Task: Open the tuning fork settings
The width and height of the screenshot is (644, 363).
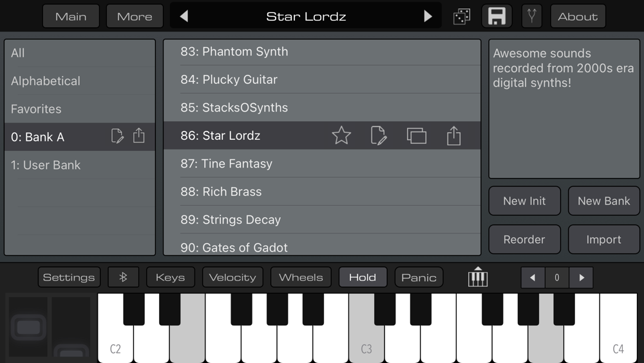Action: click(x=531, y=17)
